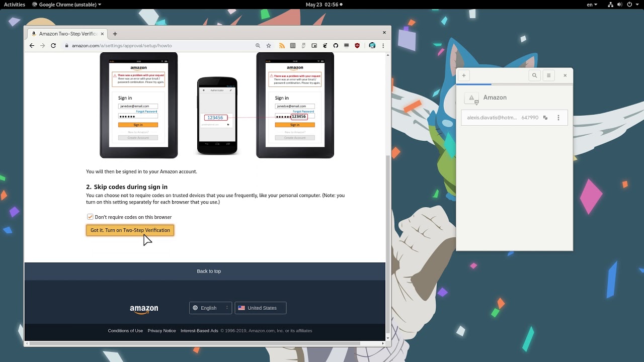Open Chrome profile avatar
Viewport: 644px width, 362px height.
(x=372, y=45)
